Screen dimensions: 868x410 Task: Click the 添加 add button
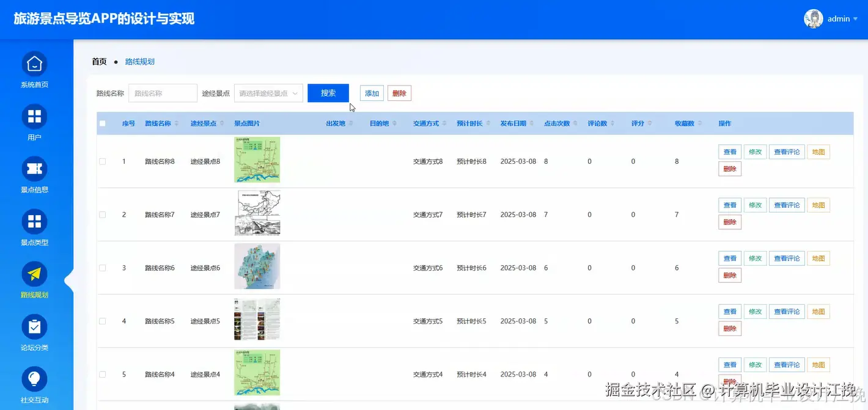pyautogui.click(x=371, y=93)
